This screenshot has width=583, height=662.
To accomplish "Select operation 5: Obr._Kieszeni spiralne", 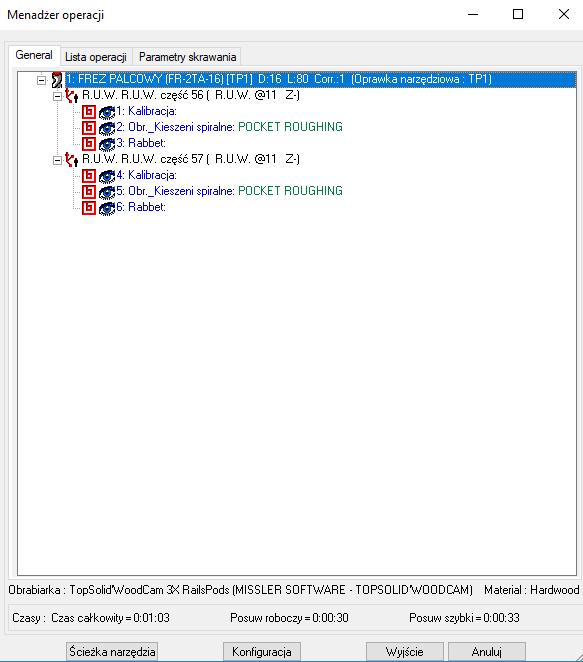I will click(x=229, y=192).
